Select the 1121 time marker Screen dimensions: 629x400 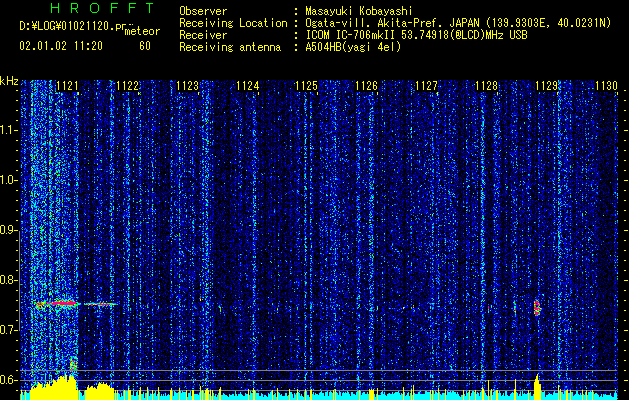coord(67,86)
